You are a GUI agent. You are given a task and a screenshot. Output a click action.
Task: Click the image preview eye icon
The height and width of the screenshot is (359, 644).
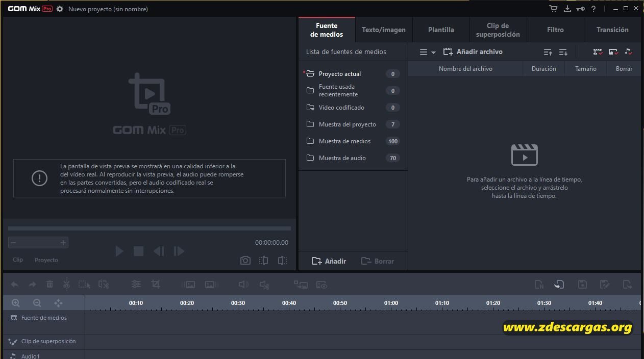321,285
